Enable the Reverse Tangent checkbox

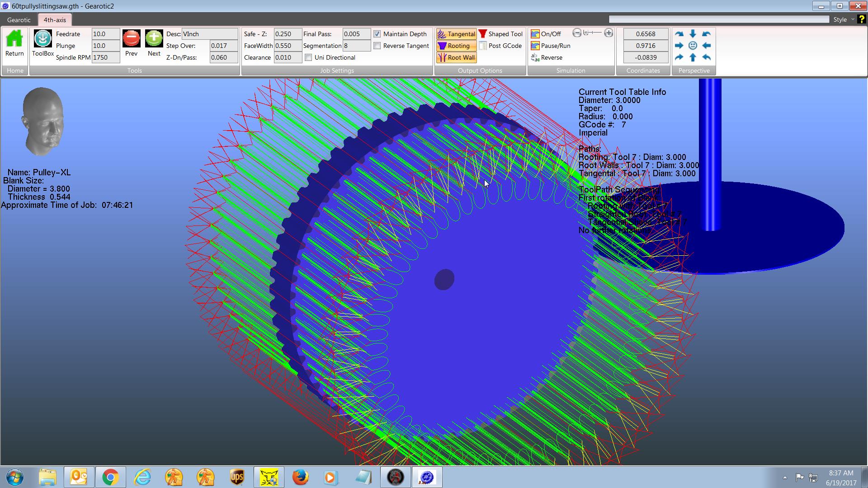click(x=377, y=46)
